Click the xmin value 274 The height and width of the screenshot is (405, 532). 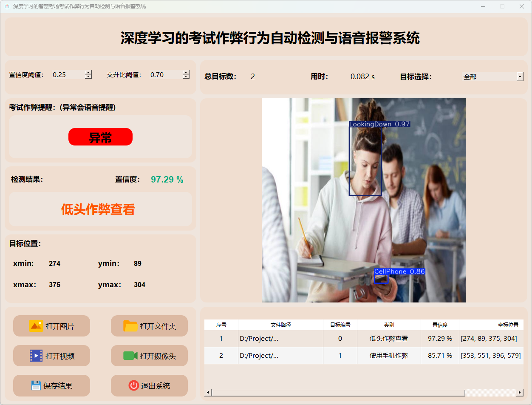click(x=55, y=264)
